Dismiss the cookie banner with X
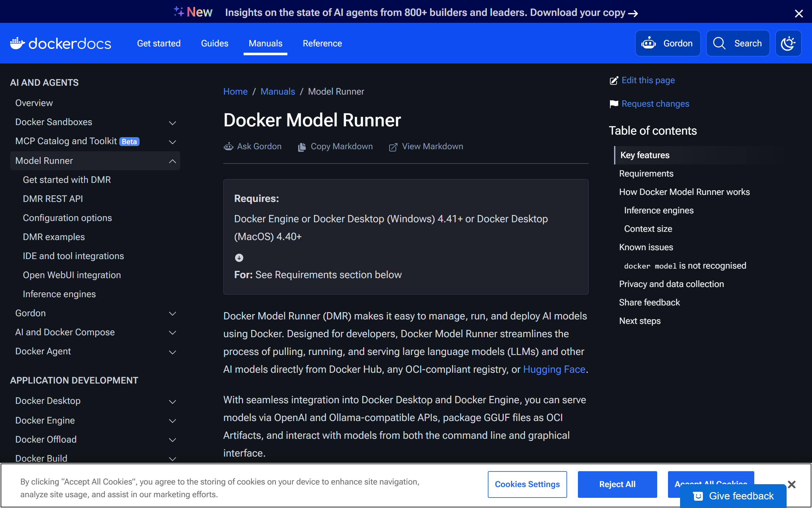The height and width of the screenshot is (508, 812). pos(791,484)
